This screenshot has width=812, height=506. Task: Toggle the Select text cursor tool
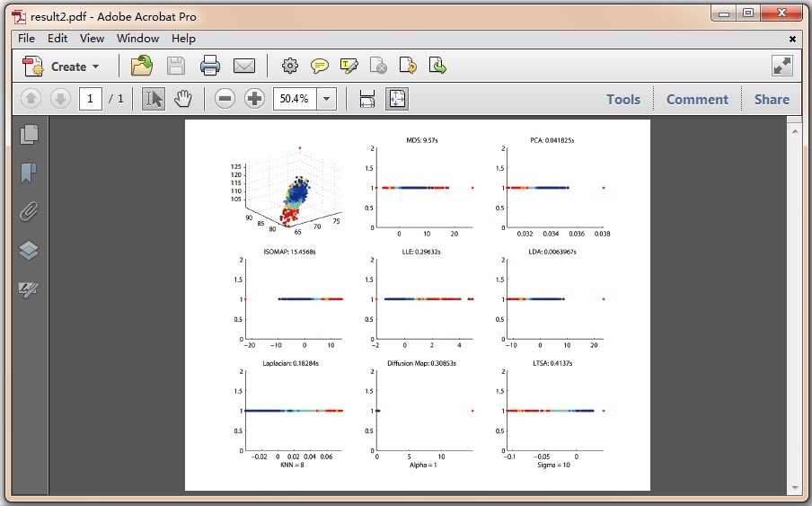point(154,99)
